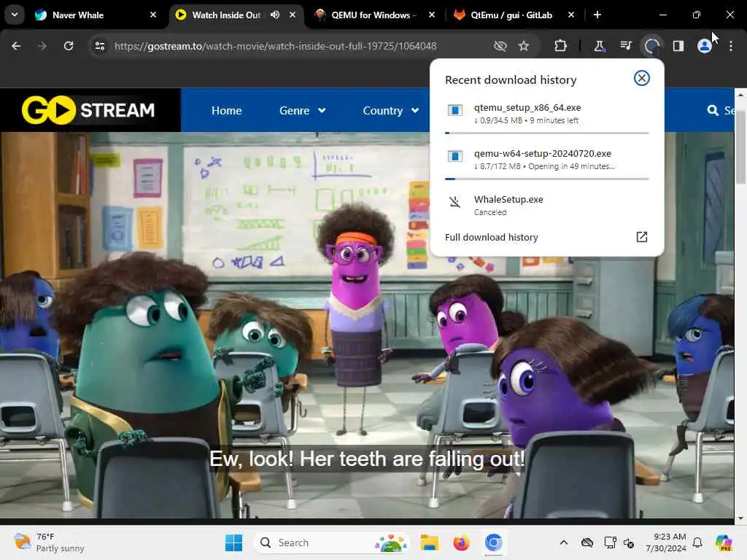747x560 pixels.
Task: Open the user profile icon
Action: point(704,46)
